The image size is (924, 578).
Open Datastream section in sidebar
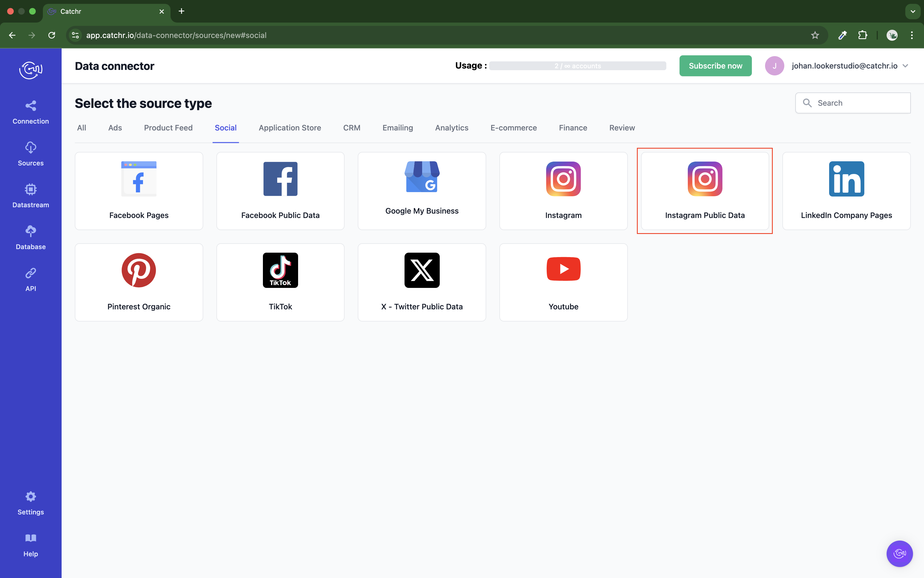click(x=31, y=196)
